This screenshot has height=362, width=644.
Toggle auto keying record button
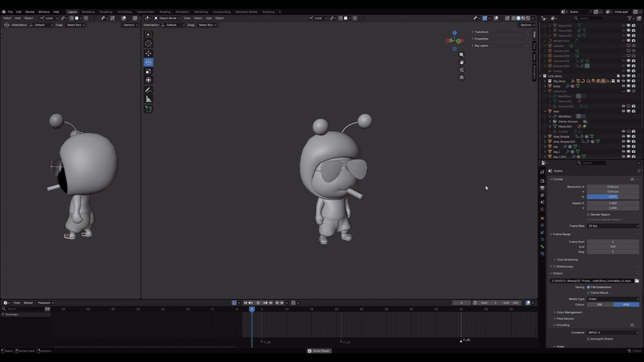pyautogui.click(x=234, y=303)
